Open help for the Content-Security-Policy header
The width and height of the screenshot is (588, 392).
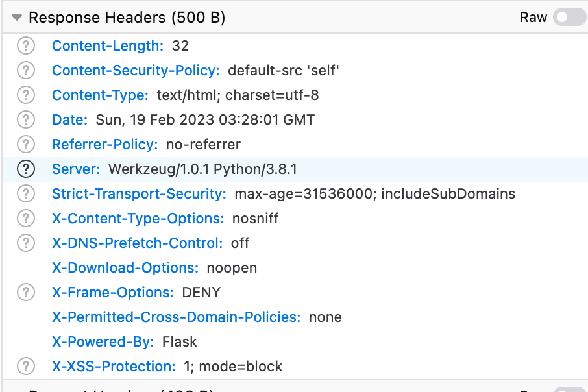pos(25,70)
